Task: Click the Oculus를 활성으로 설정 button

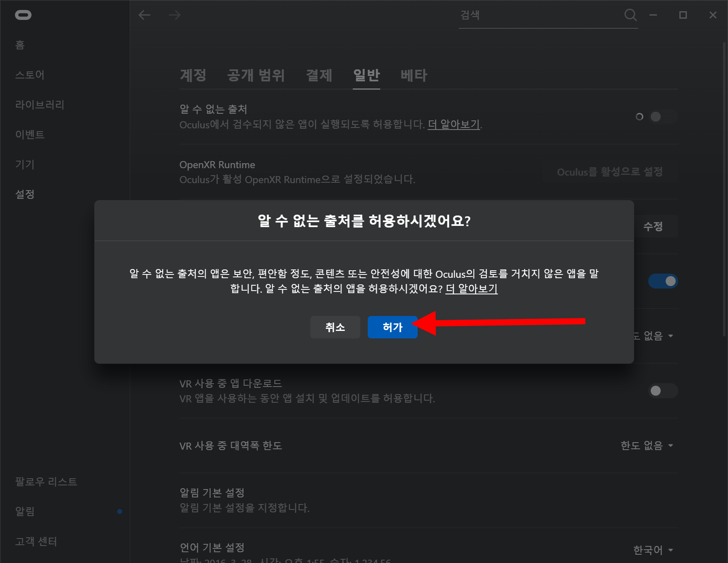Action: pos(610,172)
